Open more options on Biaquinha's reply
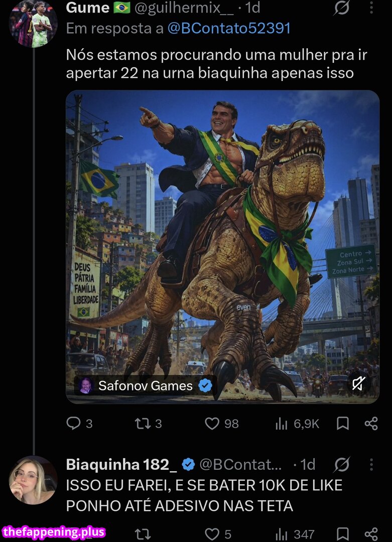Viewport: 392px width, 542px height. coord(371,465)
